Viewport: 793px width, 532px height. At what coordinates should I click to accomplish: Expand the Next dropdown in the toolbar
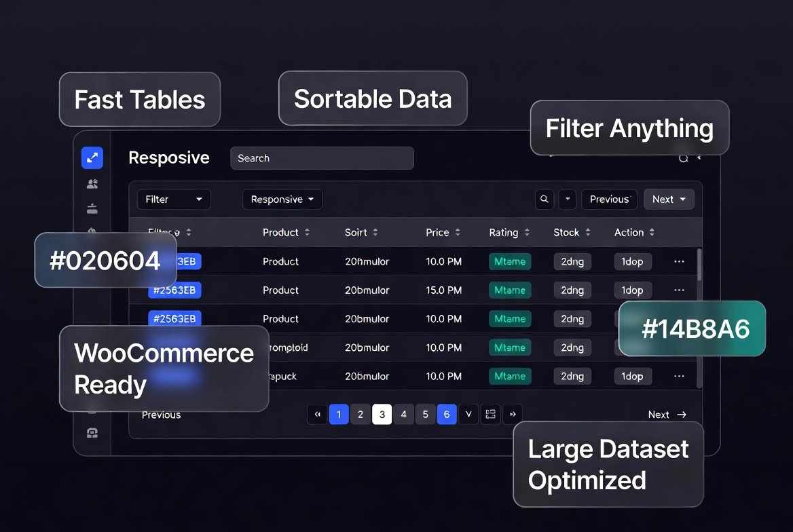point(669,199)
